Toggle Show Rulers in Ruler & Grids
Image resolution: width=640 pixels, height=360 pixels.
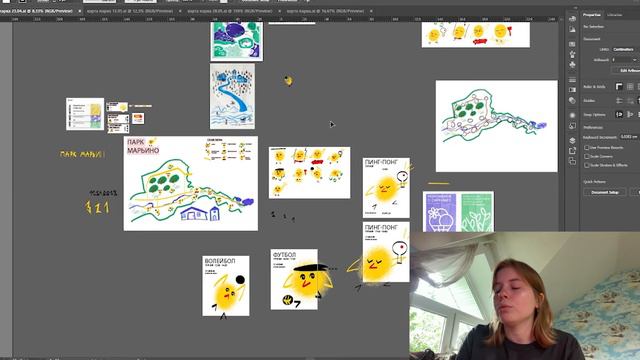tap(619, 87)
